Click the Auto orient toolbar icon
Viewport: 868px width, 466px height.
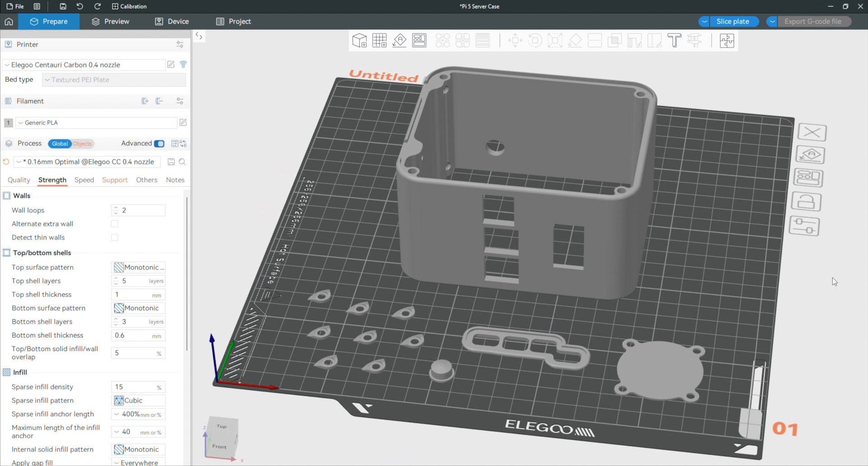pyautogui.click(x=399, y=41)
